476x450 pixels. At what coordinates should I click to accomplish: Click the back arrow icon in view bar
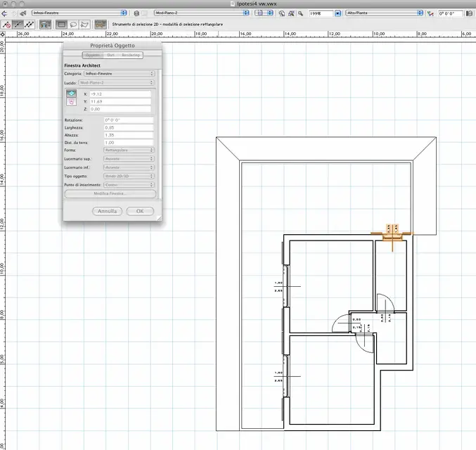[6, 13]
